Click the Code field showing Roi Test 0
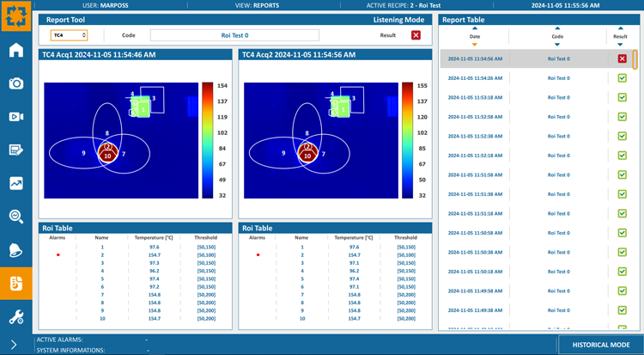This screenshot has height=355, width=644. point(234,35)
